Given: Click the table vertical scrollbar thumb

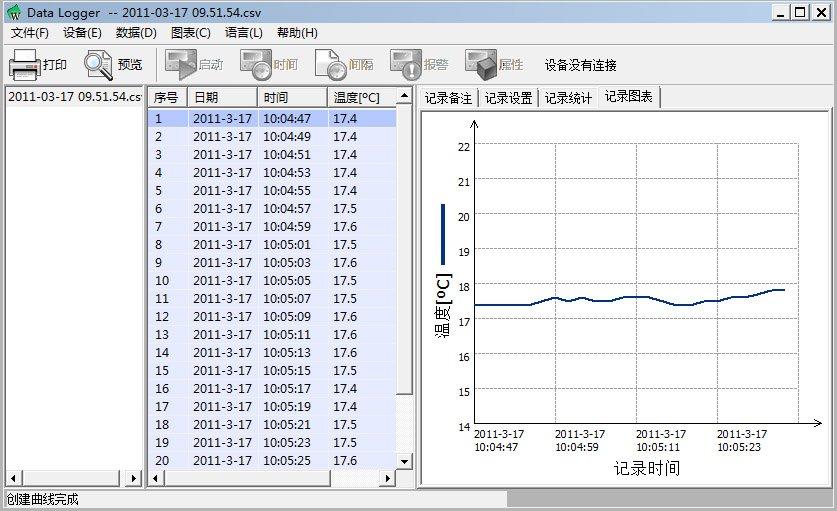Looking at the screenshot, I should coord(404,249).
